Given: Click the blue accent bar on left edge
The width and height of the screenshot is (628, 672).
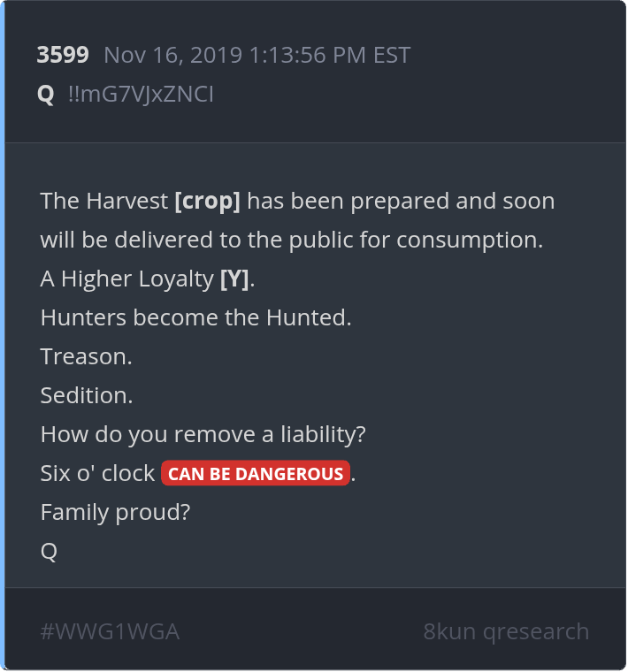Looking at the screenshot, I should click(x=3, y=336).
